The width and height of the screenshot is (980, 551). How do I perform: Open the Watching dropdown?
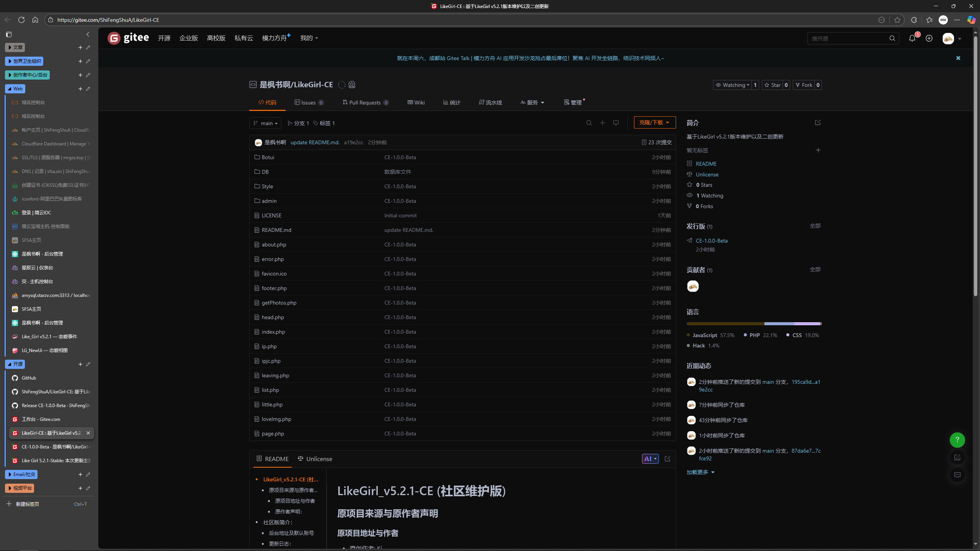pyautogui.click(x=732, y=85)
